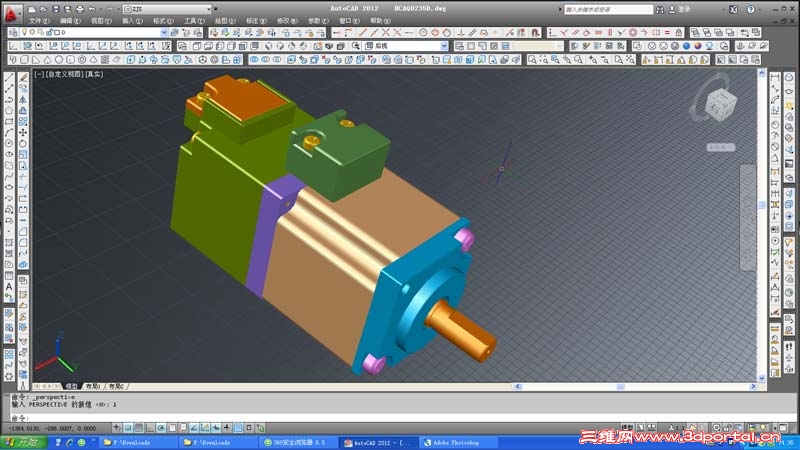Image resolution: width=800 pixels, height=450 pixels.
Task: Switch to Adobe Photoshop taskbar button
Action: click(x=456, y=442)
